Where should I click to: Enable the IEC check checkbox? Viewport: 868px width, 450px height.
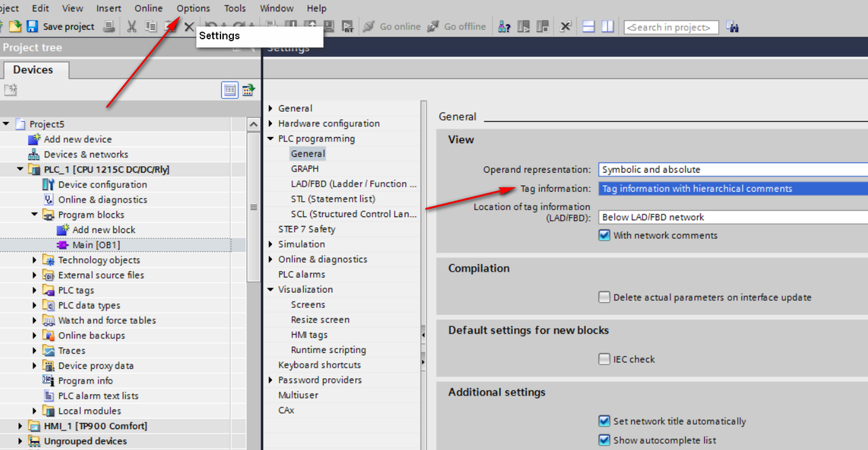click(604, 359)
